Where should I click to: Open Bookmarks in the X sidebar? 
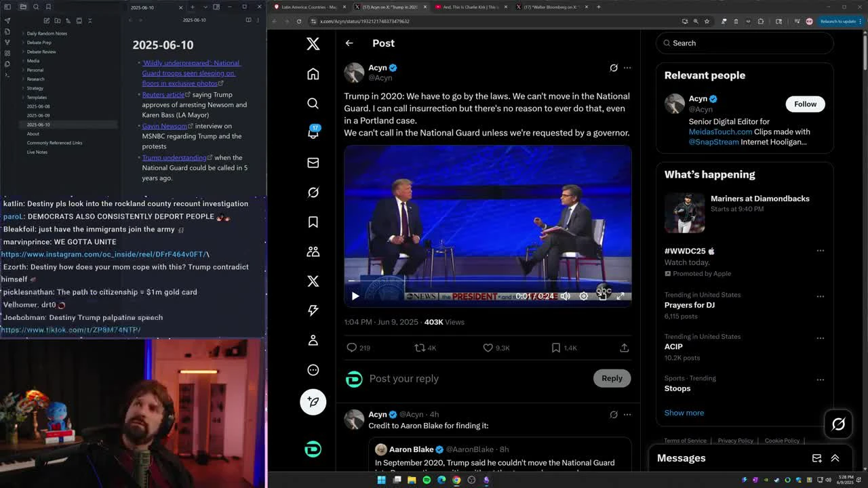313,222
